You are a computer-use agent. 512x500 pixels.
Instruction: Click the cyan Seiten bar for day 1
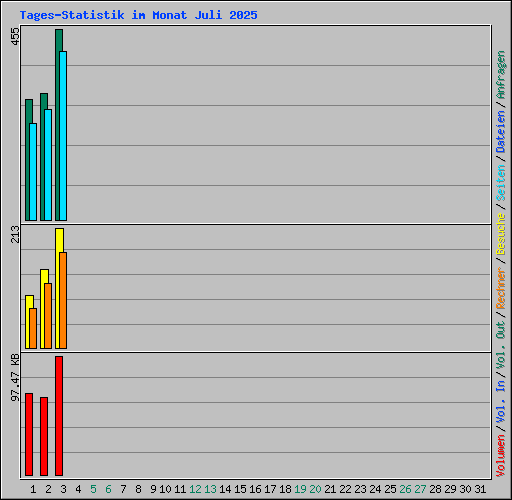coord(33,172)
